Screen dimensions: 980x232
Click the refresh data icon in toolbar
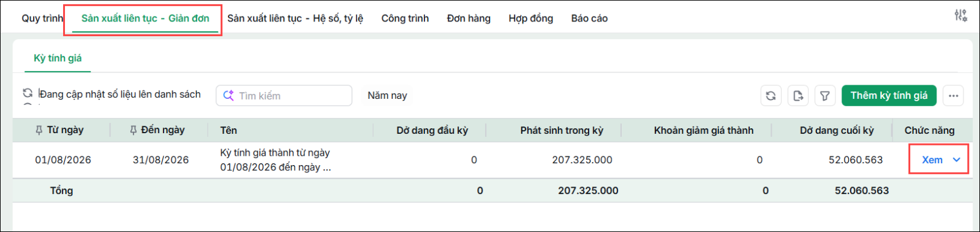point(771,96)
